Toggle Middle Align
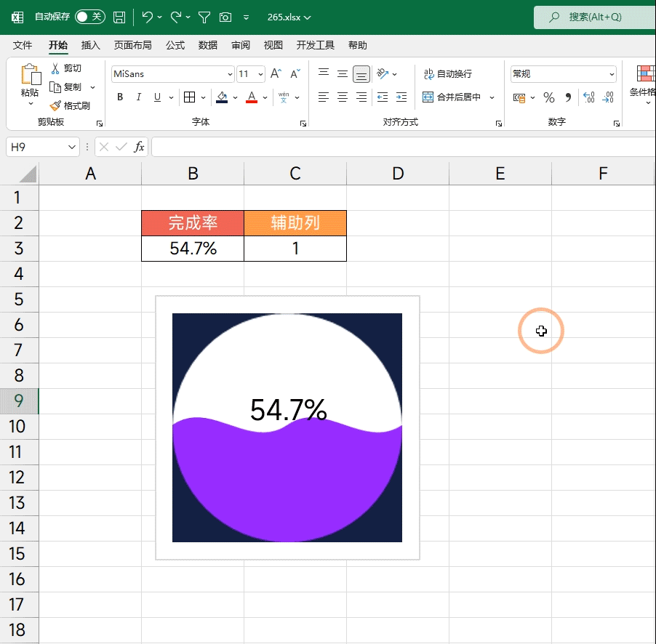The image size is (656, 644). [343, 73]
